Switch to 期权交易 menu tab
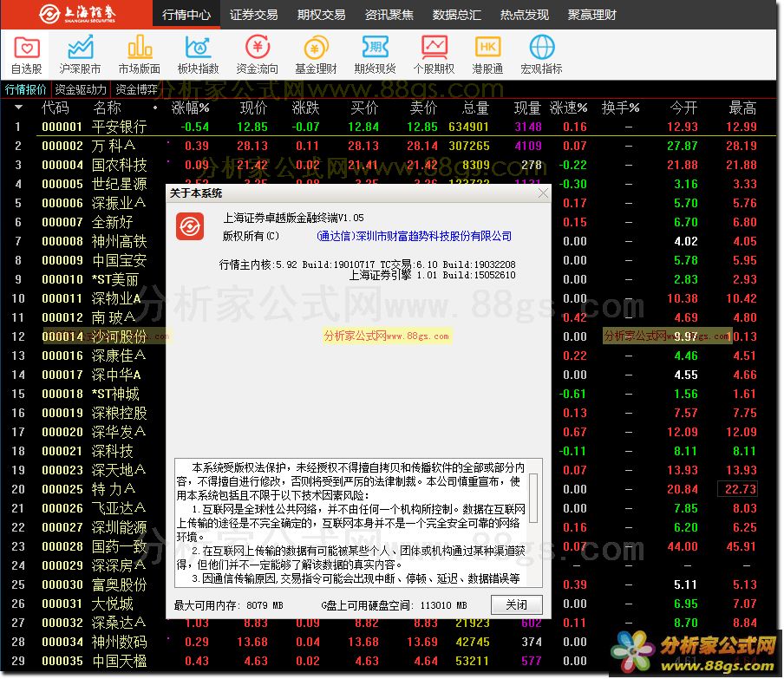 (322, 15)
